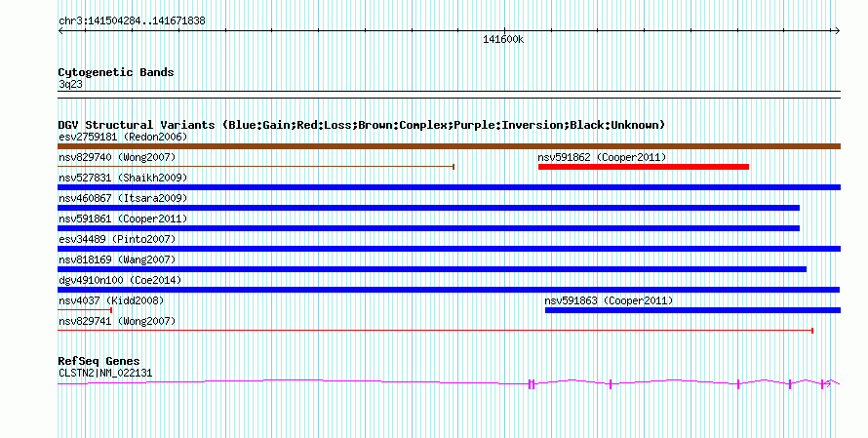Image resolution: width=868 pixels, height=438 pixels.
Task: Click the RefSeq Genes track title
Action: click(99, 361)
